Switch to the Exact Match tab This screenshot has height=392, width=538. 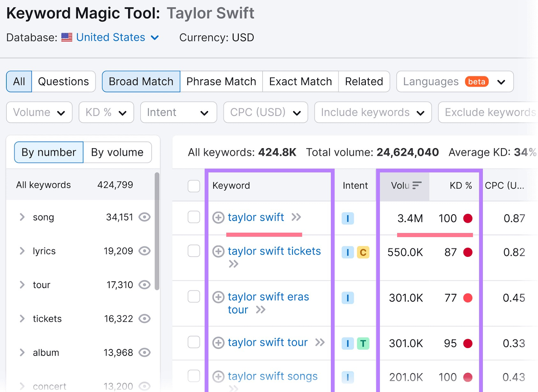click(x=300, y=81)
